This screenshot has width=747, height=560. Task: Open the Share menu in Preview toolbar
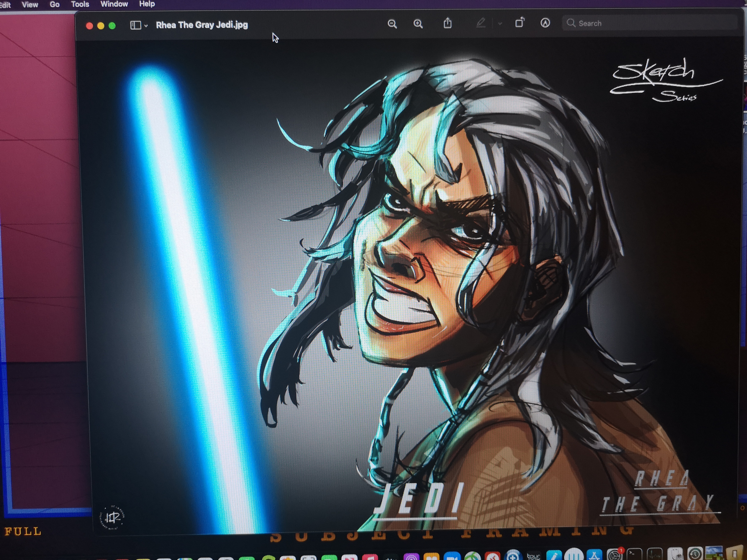click(x=447, y=23)
